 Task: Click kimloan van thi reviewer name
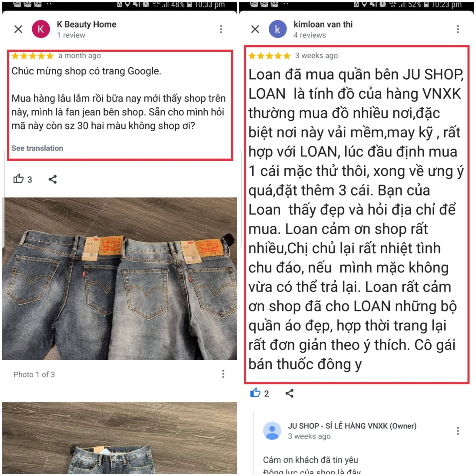pyautogui.click(x=323, y=24)
